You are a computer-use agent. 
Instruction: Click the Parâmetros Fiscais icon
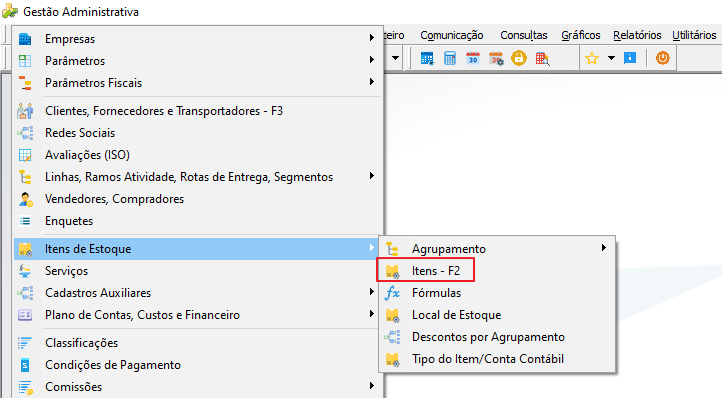[x=25, y=83]
